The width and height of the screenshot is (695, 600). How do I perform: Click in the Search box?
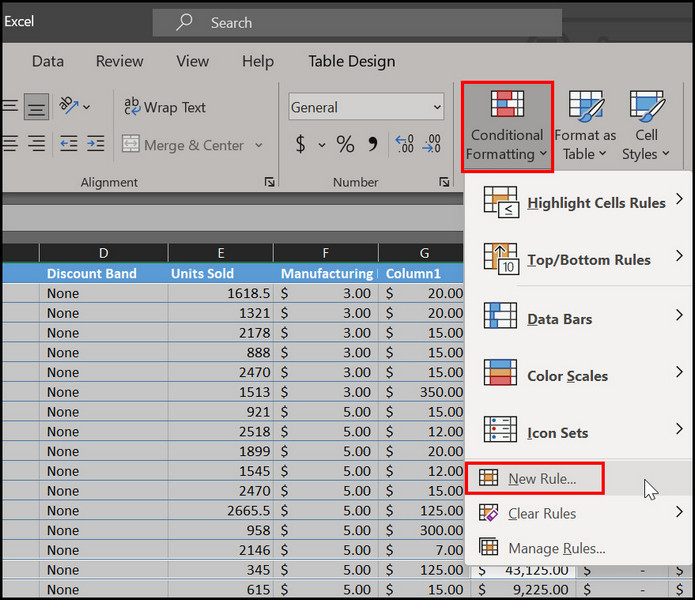[x=357, y=23]
